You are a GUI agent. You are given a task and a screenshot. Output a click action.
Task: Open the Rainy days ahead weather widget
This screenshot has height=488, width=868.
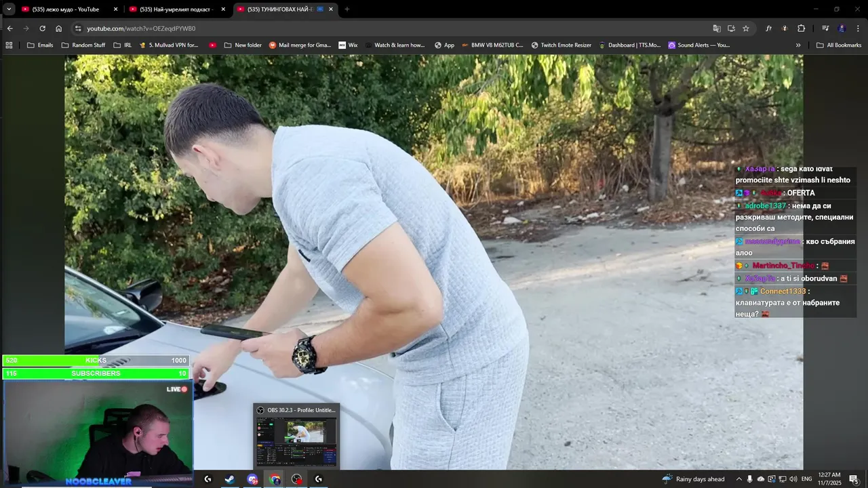coord(694,479)
